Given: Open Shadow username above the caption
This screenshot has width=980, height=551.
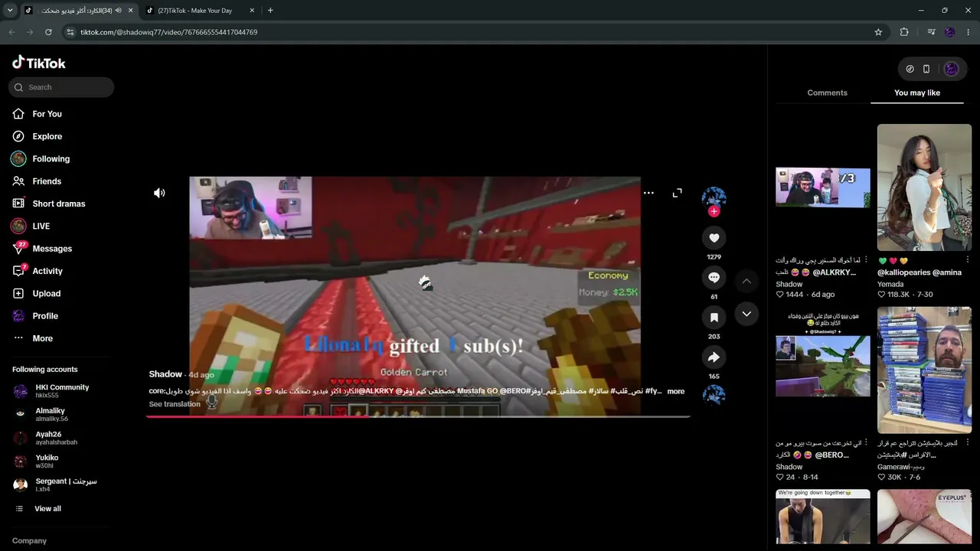Looking at the screenshot, I should (165, 374).
